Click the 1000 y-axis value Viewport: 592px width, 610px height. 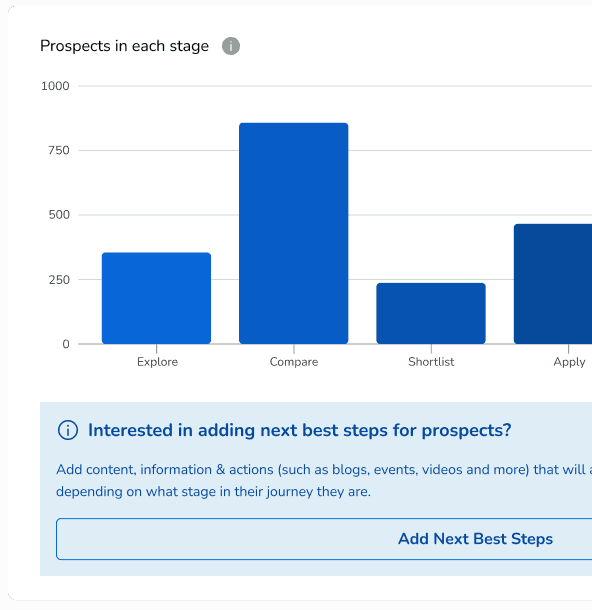tap(55, 86)
